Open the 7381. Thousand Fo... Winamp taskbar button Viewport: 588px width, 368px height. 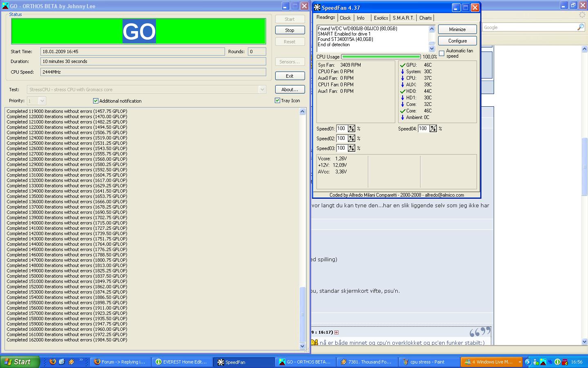(x=366, y=362)
